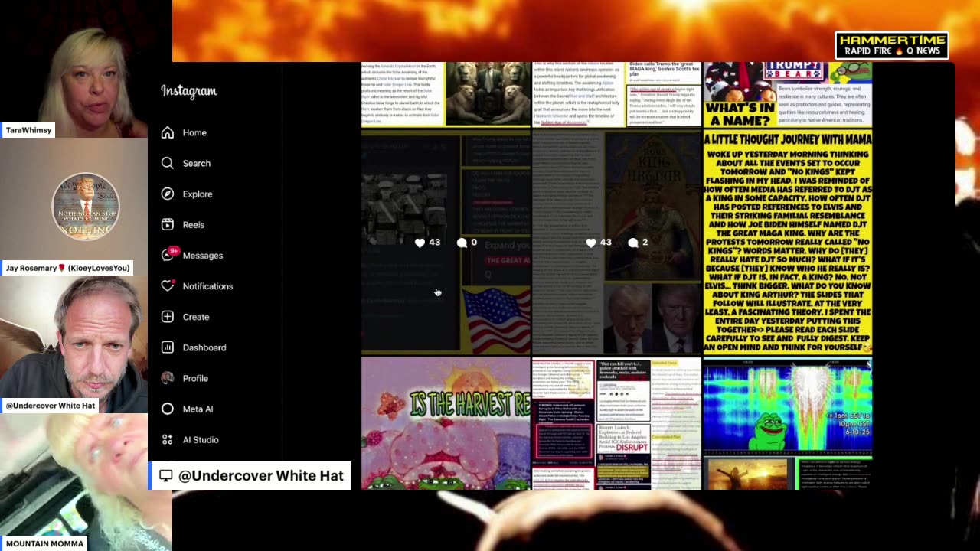980x551 pixels.
Task: Click the Notifications heart icon
Action: [x=168, y=285]
